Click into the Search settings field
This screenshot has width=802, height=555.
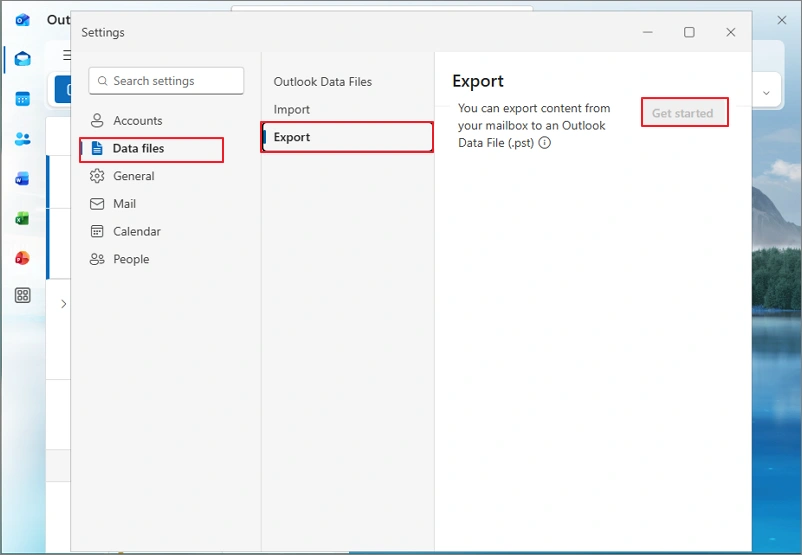(166, 81)
